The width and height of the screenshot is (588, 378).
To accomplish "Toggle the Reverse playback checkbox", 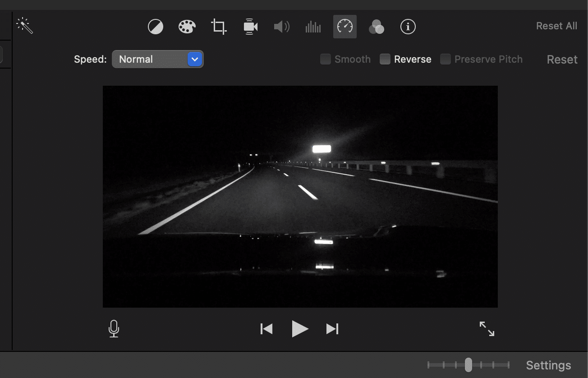I will coord(386,59).
